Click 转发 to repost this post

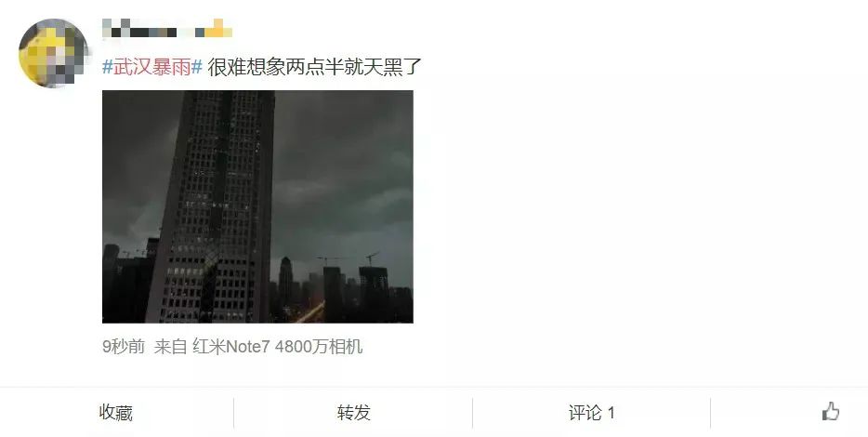(354, 413)
